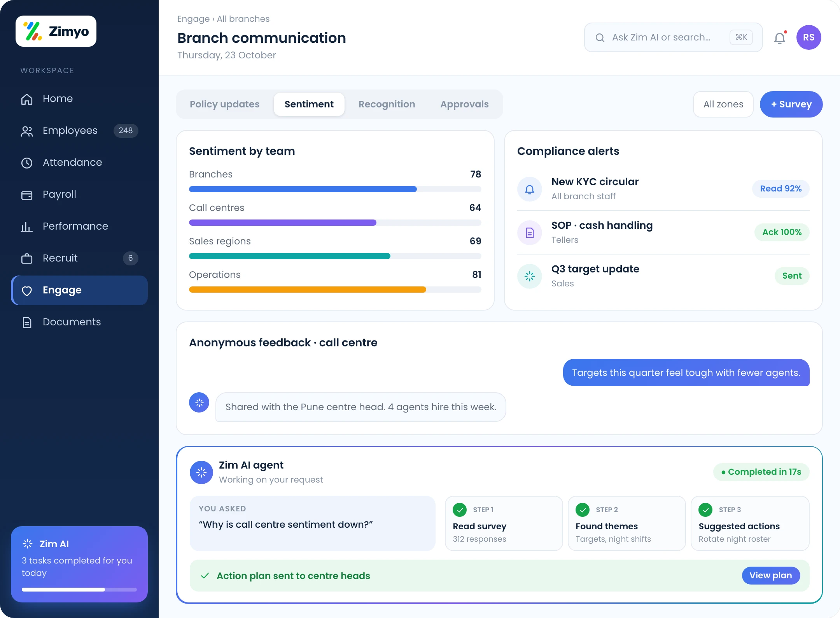Click the sparkle icon beside Q3 target update
840x618 pixels.
click(x=530, y=276)
